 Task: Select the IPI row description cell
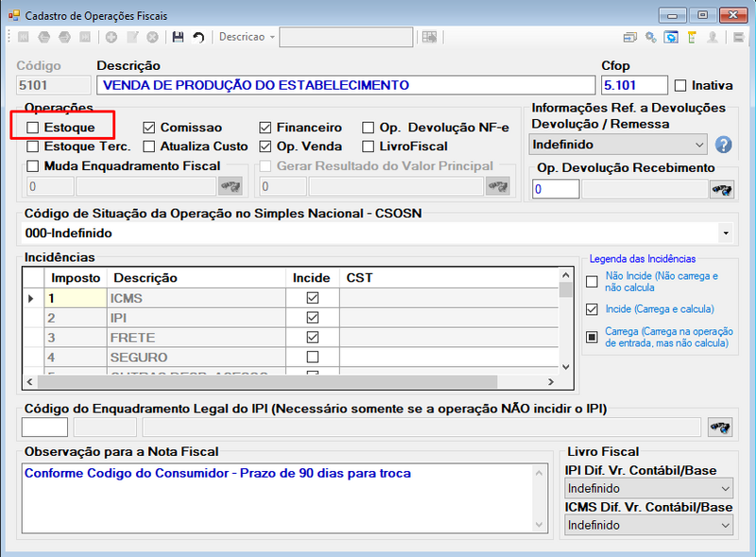197,318
